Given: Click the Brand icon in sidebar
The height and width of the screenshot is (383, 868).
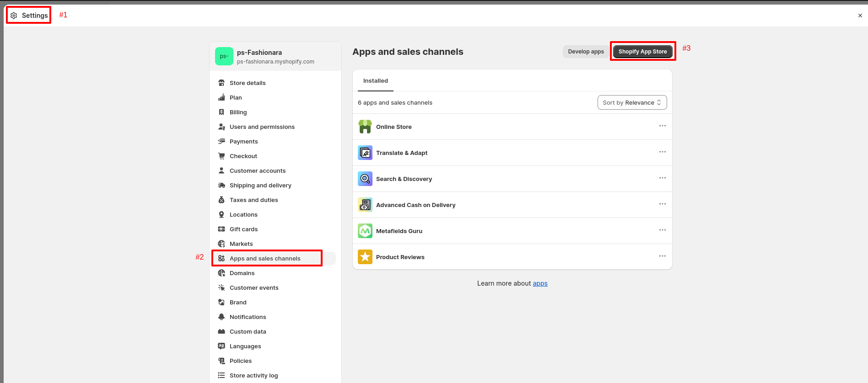Looking at the screenshot, I should coord(221,302).
